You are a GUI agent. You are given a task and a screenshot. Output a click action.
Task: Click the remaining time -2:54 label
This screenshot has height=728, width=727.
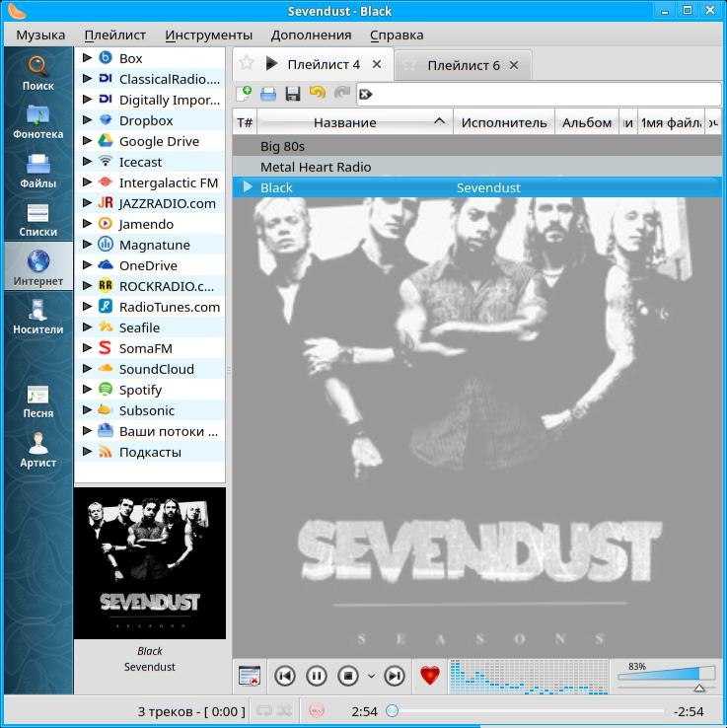689,711
